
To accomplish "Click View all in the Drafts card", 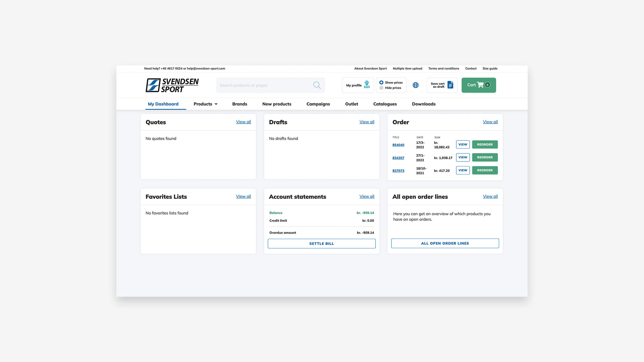I will coord(367,122).
